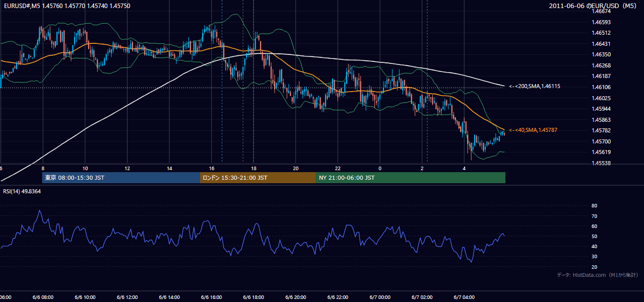Click price axis value 1.46106
Image resolution: width=644 pixels, height=302 pixels.
[602, 87]
